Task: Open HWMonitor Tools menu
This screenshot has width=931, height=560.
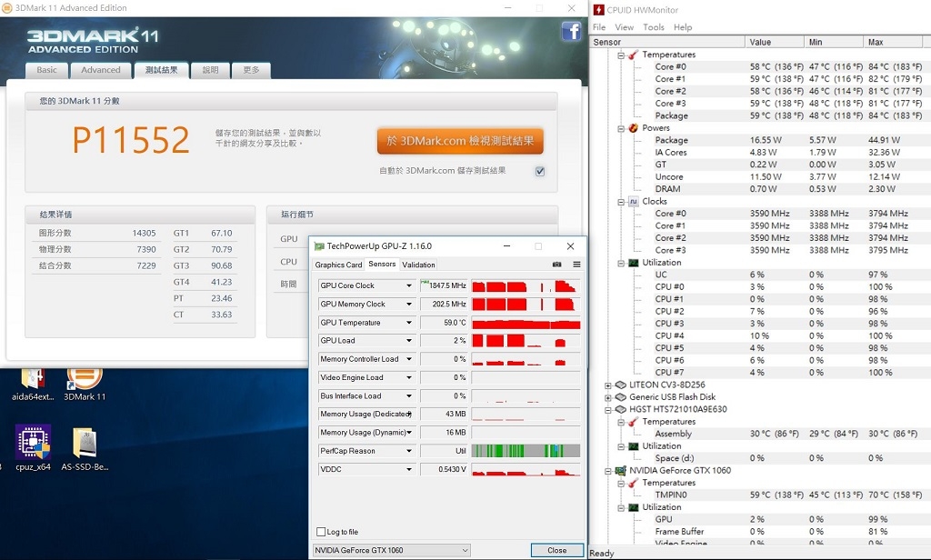Action: 653,27
